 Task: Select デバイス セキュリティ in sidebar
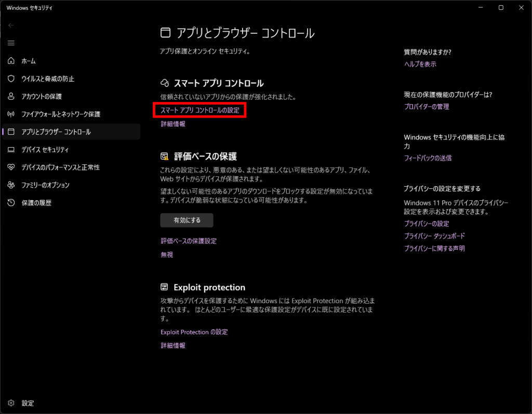pos(45,149)
